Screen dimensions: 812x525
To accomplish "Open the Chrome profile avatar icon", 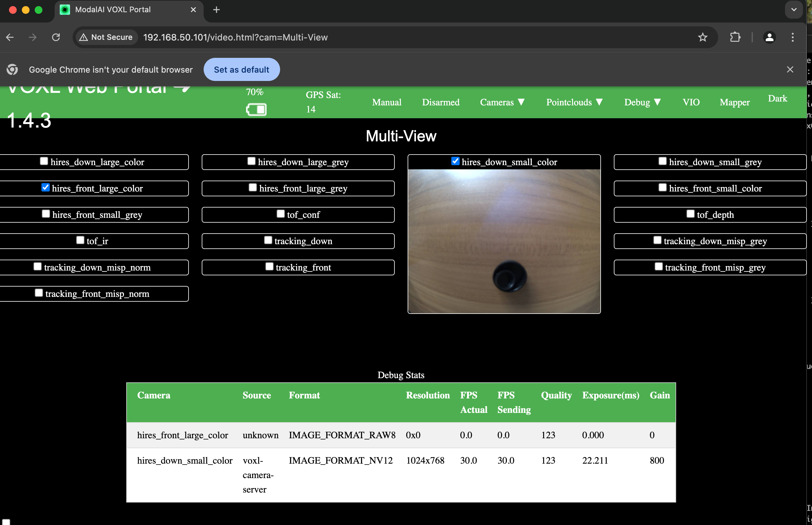I will 769,37.
